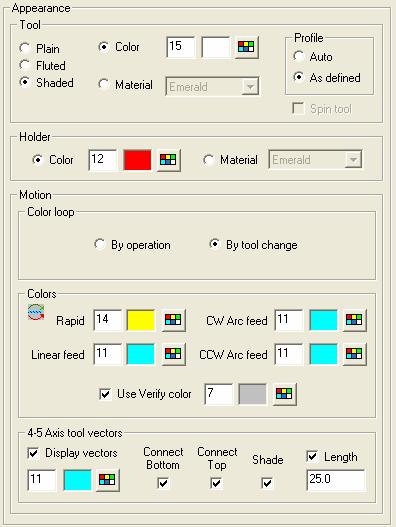This screenshot has height=527, width=396.
Task: Click the red Holder color swatch
Action: 137,160
